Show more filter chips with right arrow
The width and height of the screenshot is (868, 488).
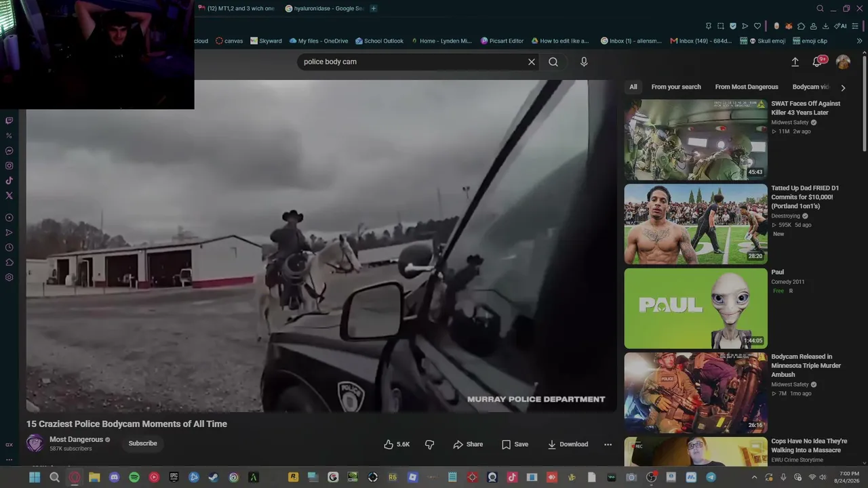tap(843, 87)
